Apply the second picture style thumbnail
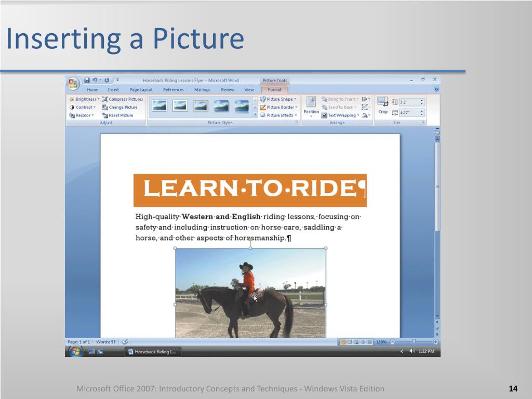The width and height of the screenshot is (532, 399). coord(180,105)
